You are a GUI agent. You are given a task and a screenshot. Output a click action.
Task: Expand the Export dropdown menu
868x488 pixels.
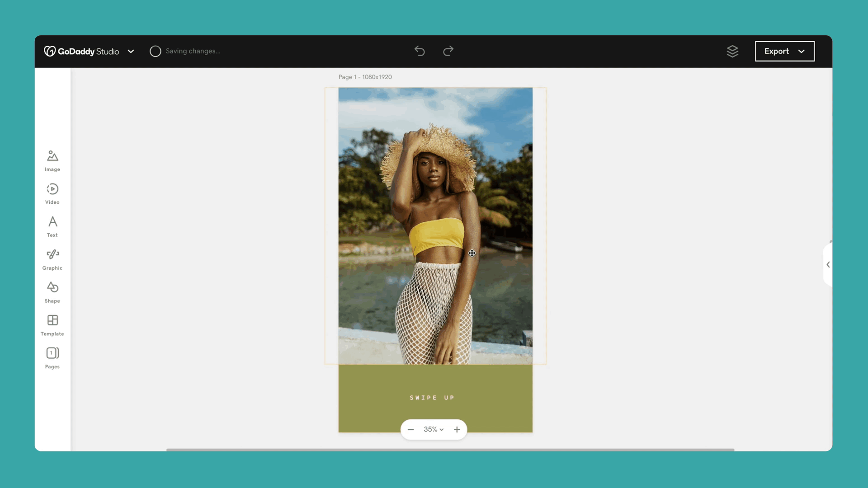(802, 51)
